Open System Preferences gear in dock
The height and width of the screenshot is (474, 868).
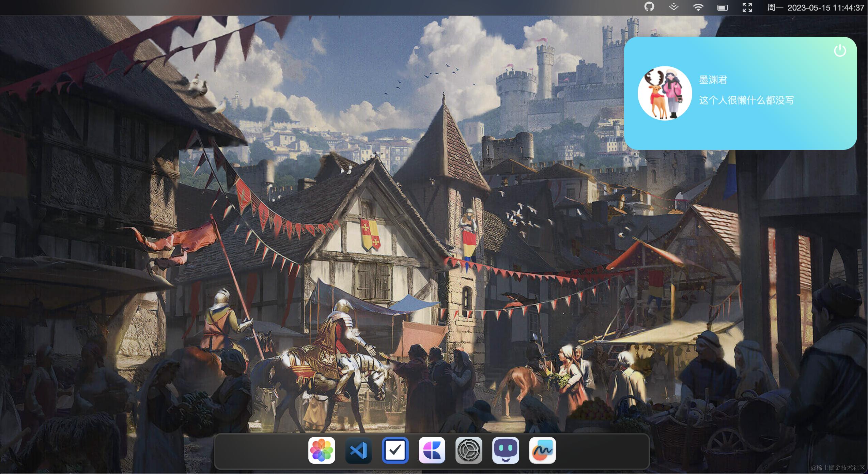tap(469, 450)
